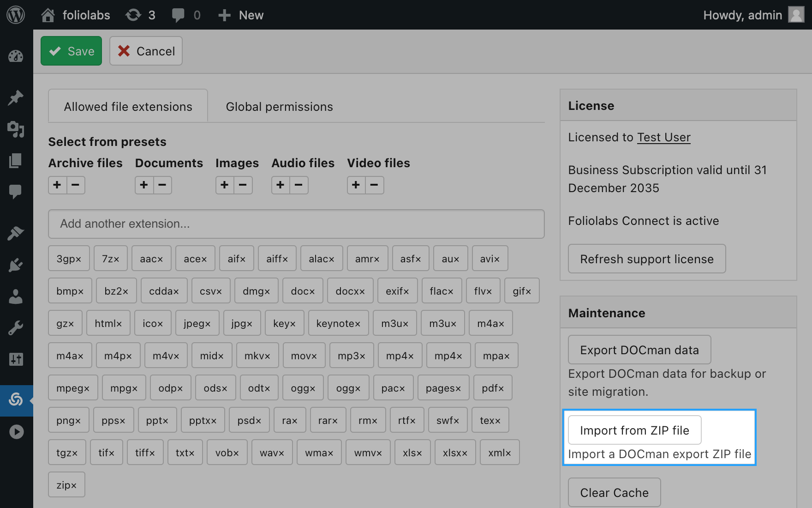Open Settings sliders icon in sidebar
Image resolution: width=812 pixels, height=508 pixels.
click(16, 359)
